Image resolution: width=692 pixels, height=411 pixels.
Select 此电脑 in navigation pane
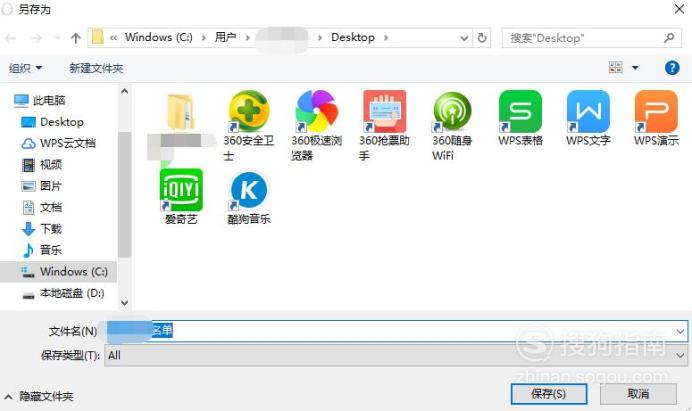tap(40, 101)
